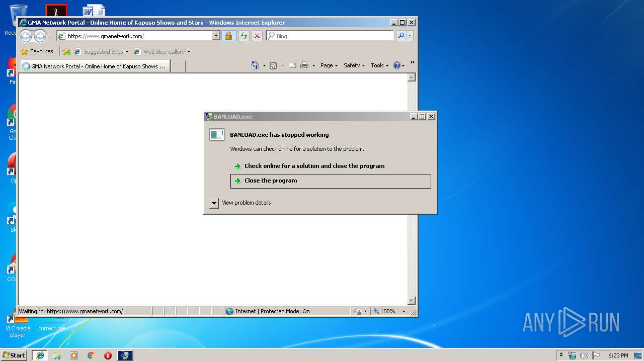Viewport: 644px width, 362px height.
Task: Open Windows Explorer folder taskbar icon
Action: 57,355
